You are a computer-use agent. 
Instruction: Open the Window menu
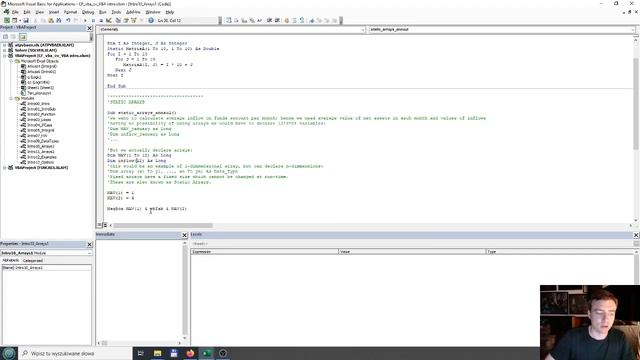tap(153, 12)
